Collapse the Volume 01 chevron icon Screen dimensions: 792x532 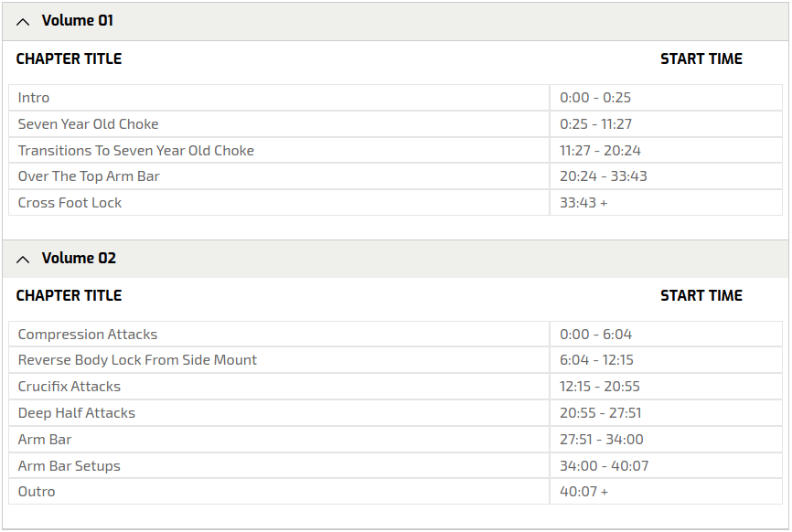(x=23, y=21)
